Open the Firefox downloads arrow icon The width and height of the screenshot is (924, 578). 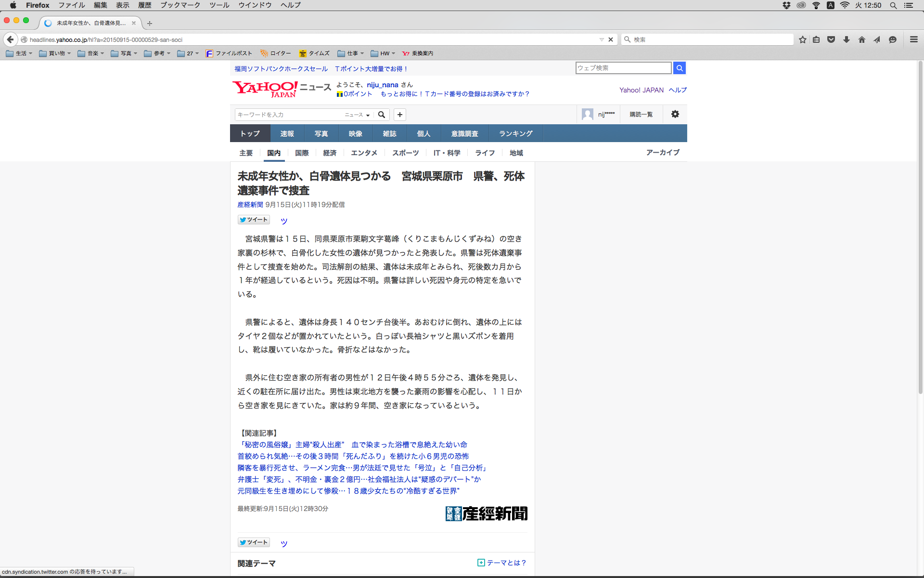847,39
